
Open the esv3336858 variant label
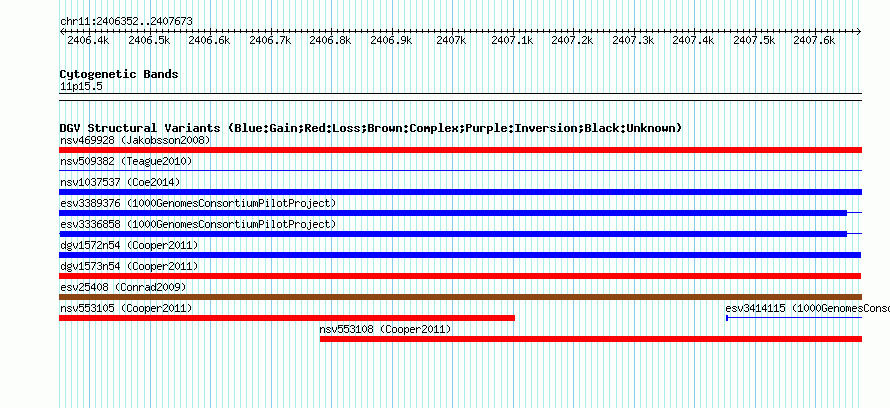198,224
